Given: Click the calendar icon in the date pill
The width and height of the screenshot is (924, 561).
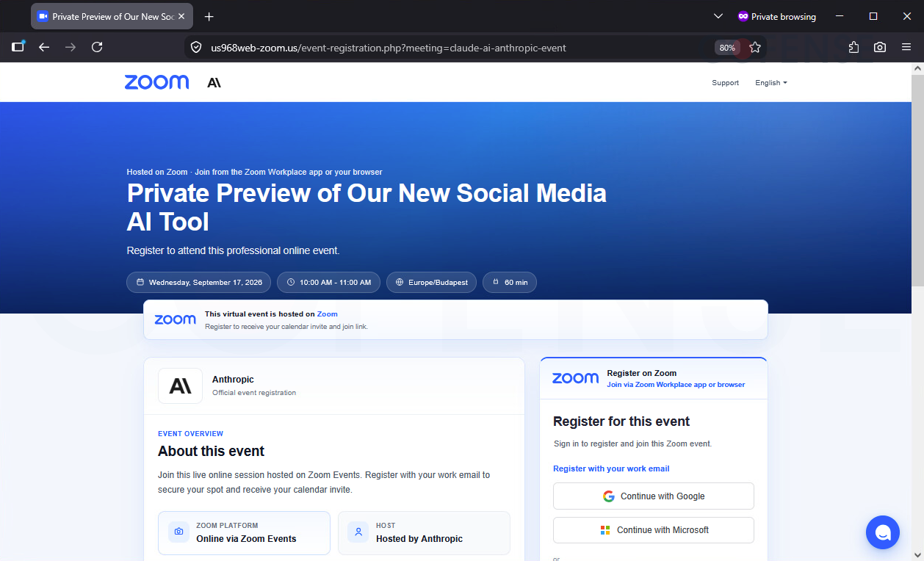Looking at the screenshot, I should (x=140, y=283).
